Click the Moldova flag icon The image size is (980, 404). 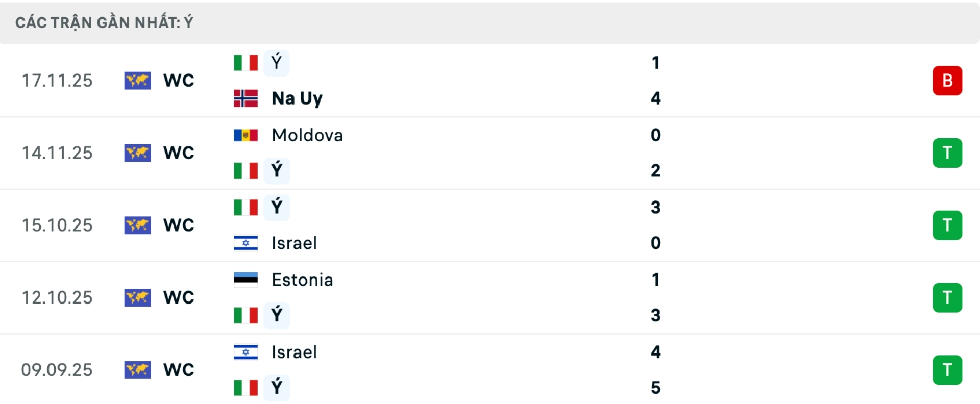tap(246, 135)
